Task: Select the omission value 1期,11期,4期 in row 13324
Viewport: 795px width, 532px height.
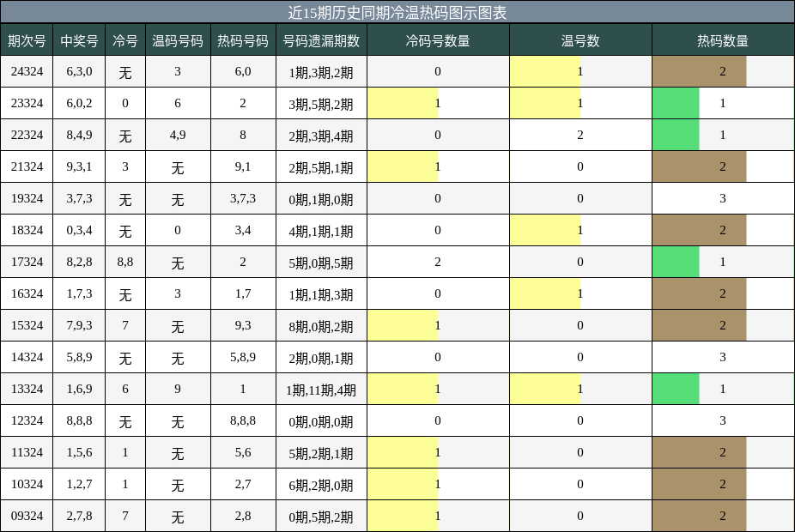Action: click(x=321, y=389)
